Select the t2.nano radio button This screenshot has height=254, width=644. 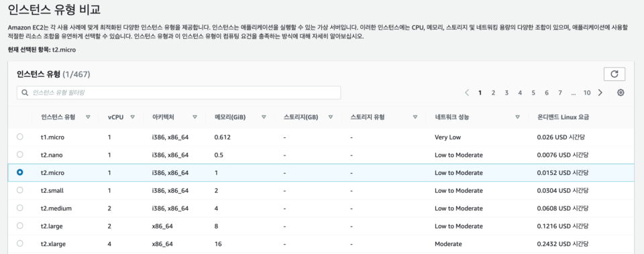click(x=19, y=155)
